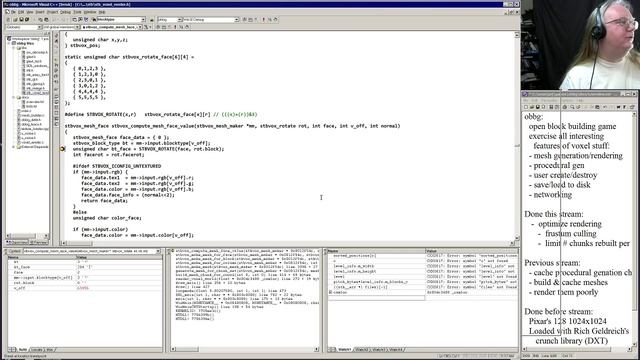Screen dimensions: 640x360
Task: Click the breakpoint marker in editor margin
Action: click(x=62, y=149)
